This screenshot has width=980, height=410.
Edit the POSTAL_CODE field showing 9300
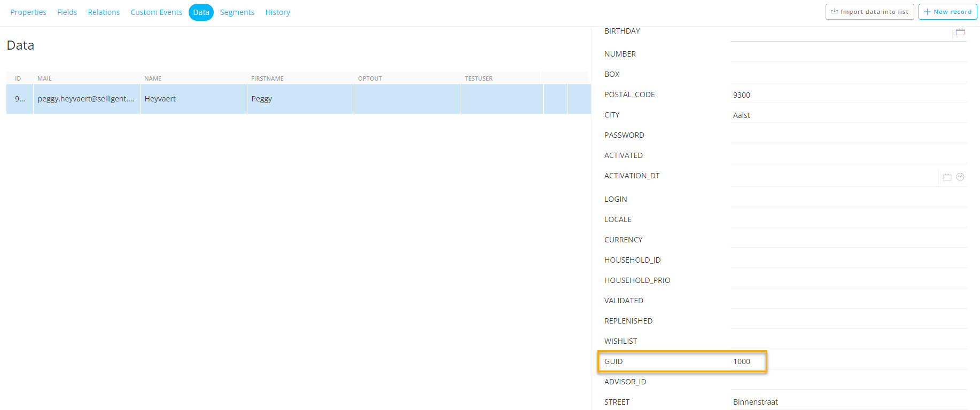tap(847, 95)
